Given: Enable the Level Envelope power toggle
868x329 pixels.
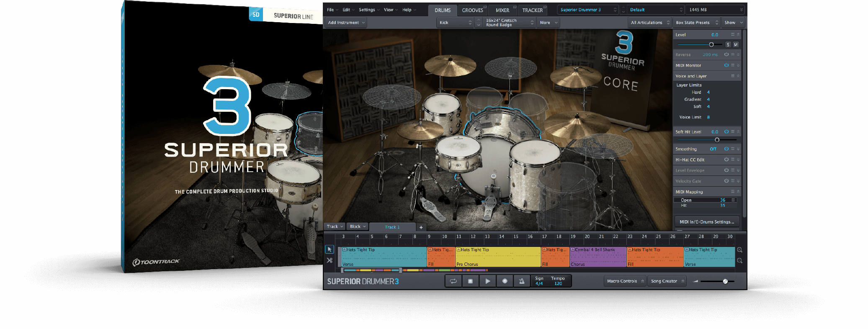Looking at the screenshot, I should pos(726,170).
